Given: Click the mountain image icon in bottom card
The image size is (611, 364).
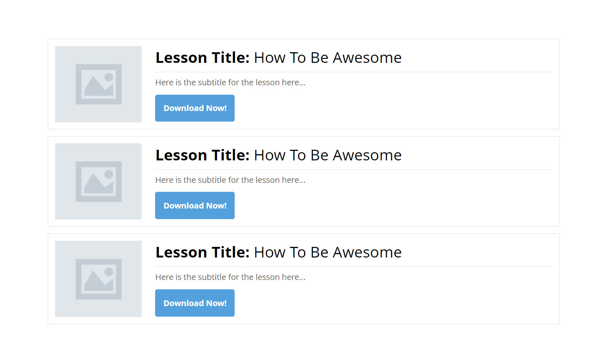Looking at the screenshot, I should tap(98, 279).
